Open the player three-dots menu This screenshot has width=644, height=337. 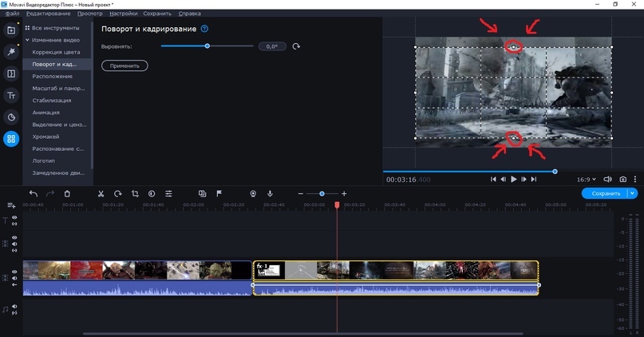point(635,179)
